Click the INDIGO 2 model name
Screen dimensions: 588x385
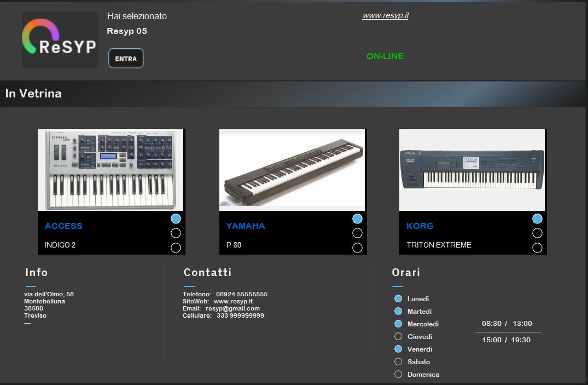(60, 245)
